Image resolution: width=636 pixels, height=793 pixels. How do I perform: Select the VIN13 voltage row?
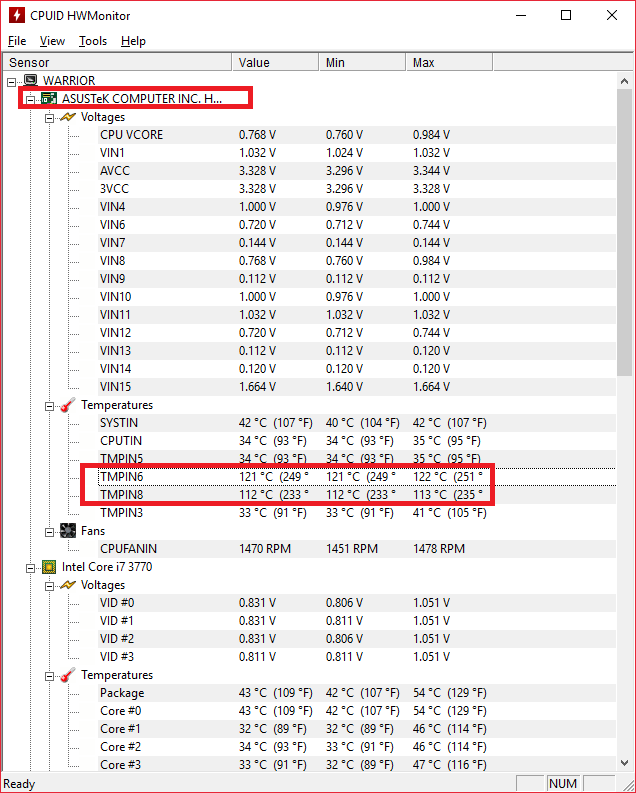coord(357,351)
